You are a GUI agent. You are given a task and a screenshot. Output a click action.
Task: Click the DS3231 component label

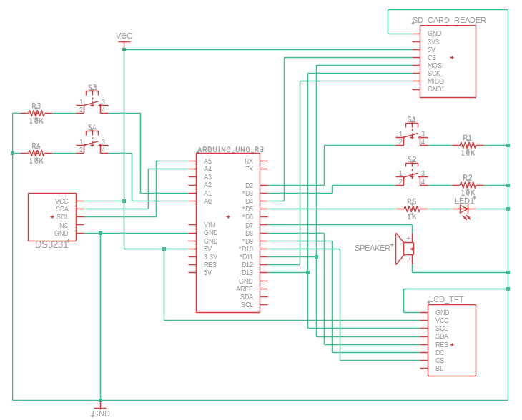click(51, 245)
